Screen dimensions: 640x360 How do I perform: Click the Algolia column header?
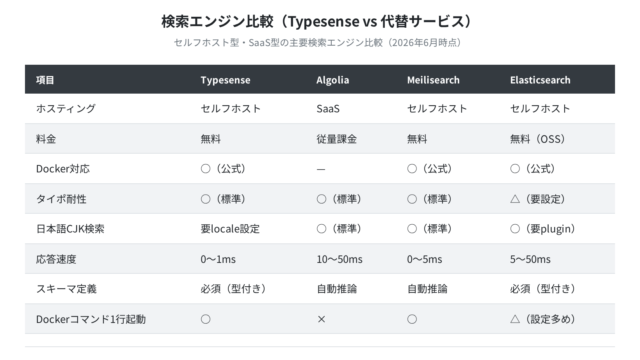tap(332, 80)
